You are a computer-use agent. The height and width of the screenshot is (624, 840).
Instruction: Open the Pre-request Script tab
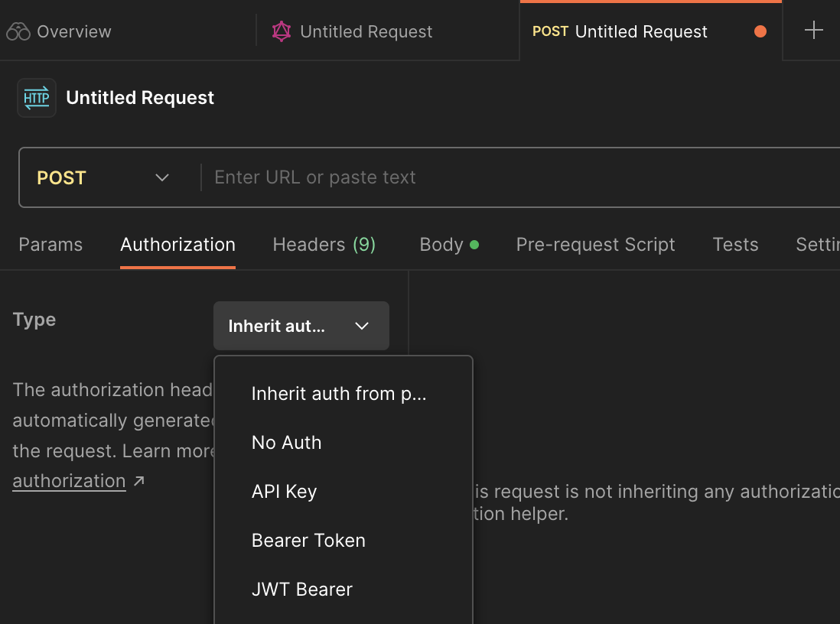[x=595, y=244]
